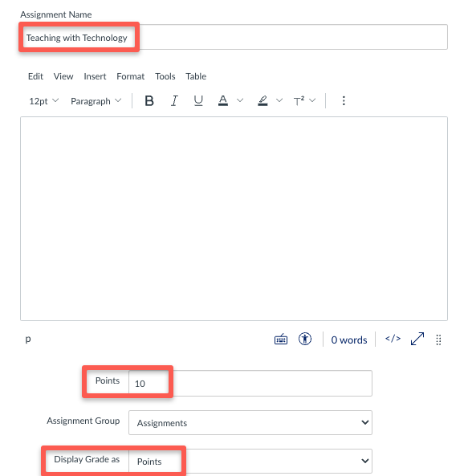The height and width of the screenshot is (476, 468).
Task: Open the 12pt font size dropdown
Action: (x=43, y=101)
